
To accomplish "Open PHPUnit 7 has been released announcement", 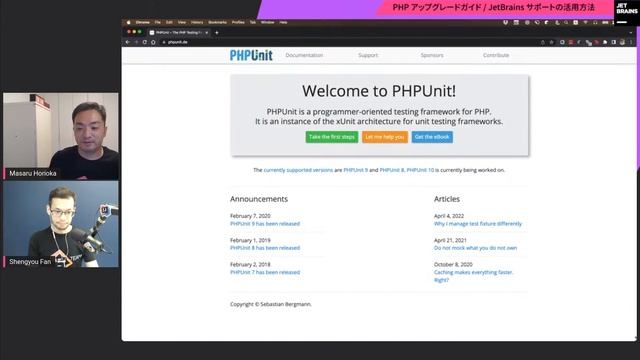I will pyautogui.click(x=265, y=272).
